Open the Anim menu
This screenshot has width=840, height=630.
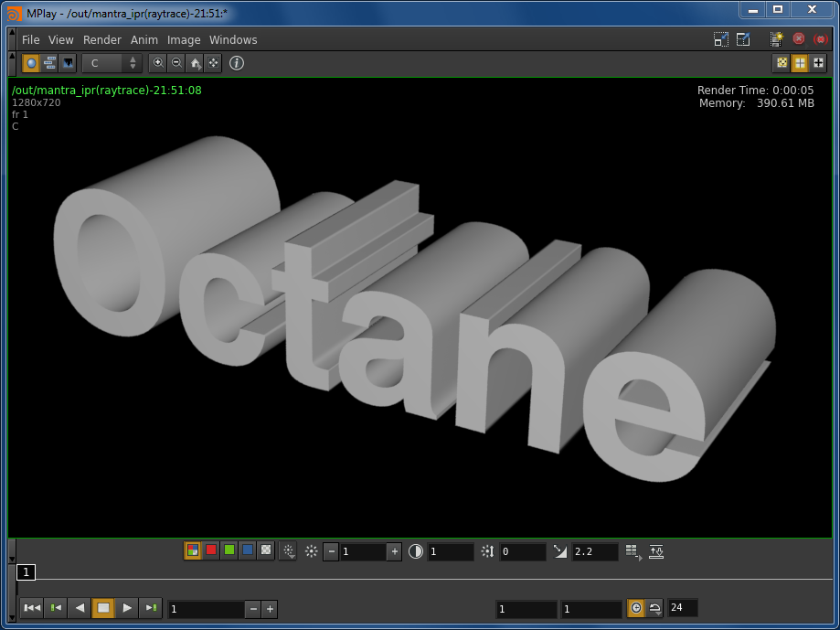(x=144, y=39)
